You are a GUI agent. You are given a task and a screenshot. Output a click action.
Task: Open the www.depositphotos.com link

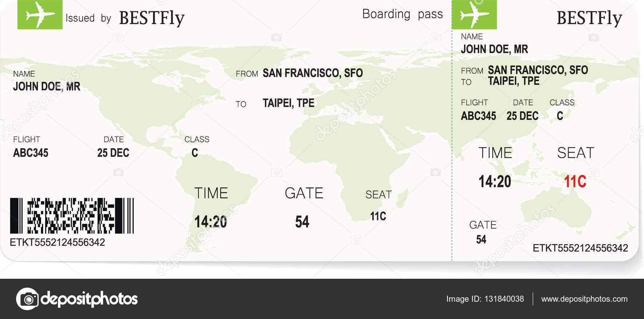click(584, 299)
